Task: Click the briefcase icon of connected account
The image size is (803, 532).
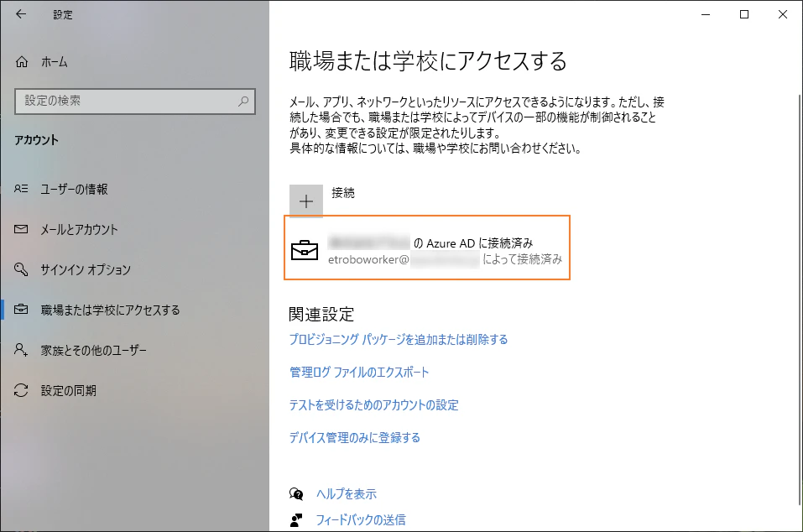Action: tap(305, 250)
